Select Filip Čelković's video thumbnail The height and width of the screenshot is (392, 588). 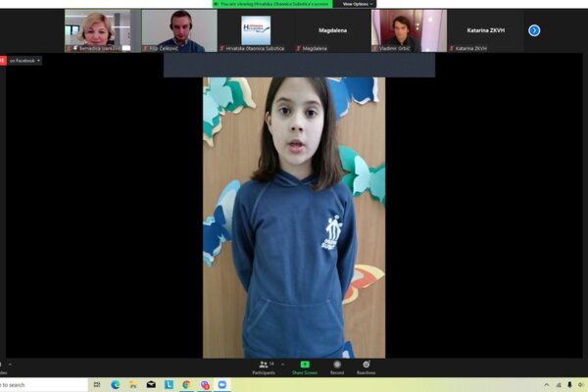(x=179, y=30)
